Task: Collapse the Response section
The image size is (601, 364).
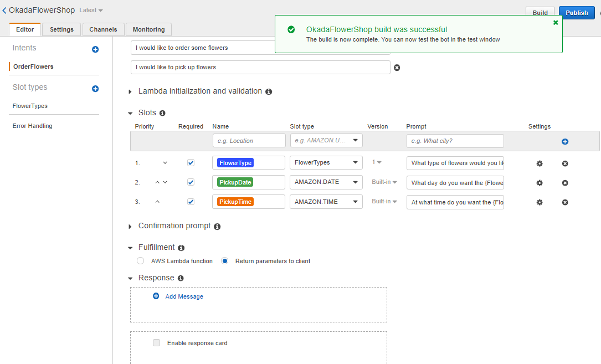Action: (x=130, y=279)
